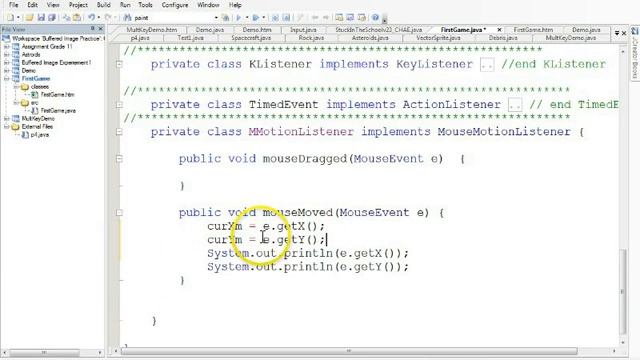Select p4.java under External Files
640x360 pixels.
(x=40, y=135)
